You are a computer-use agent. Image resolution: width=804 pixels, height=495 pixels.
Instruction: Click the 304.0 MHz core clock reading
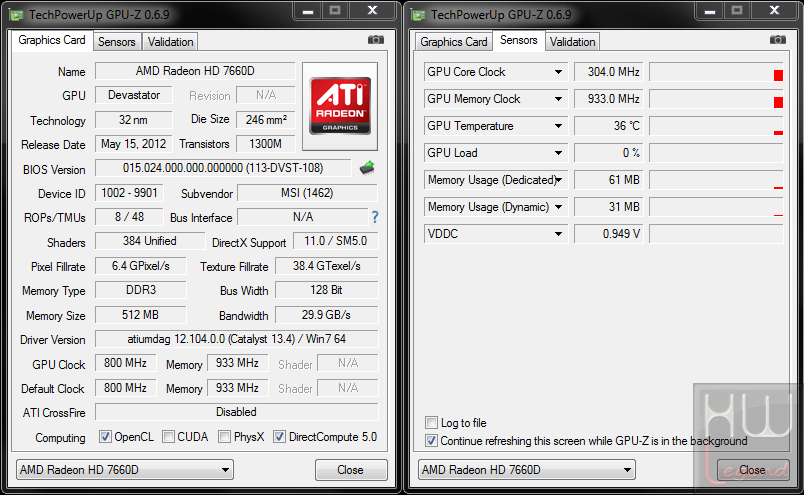point(609,72)
